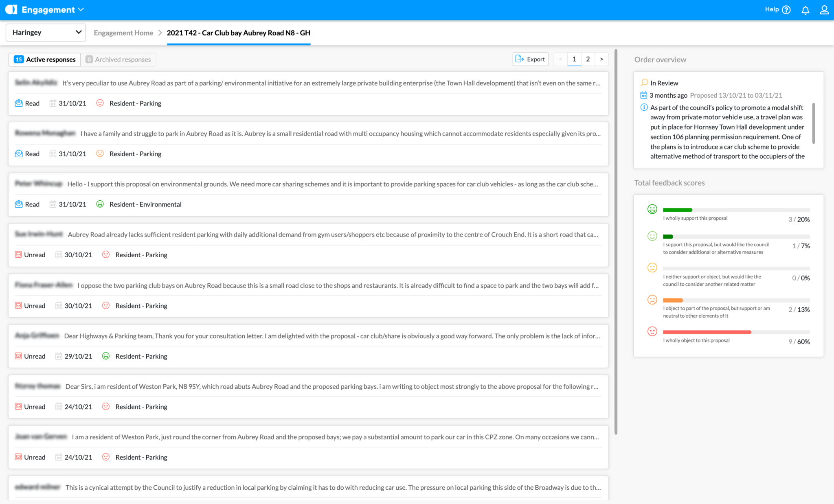Click the Export button
Viewport: 834px width, 504px height.
click(x=530, y=59)
